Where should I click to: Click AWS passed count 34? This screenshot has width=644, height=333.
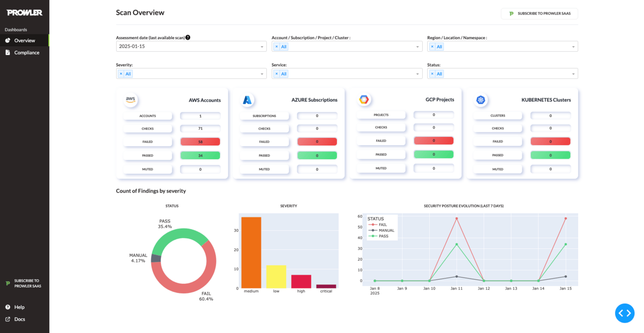[x=200, y=155]
